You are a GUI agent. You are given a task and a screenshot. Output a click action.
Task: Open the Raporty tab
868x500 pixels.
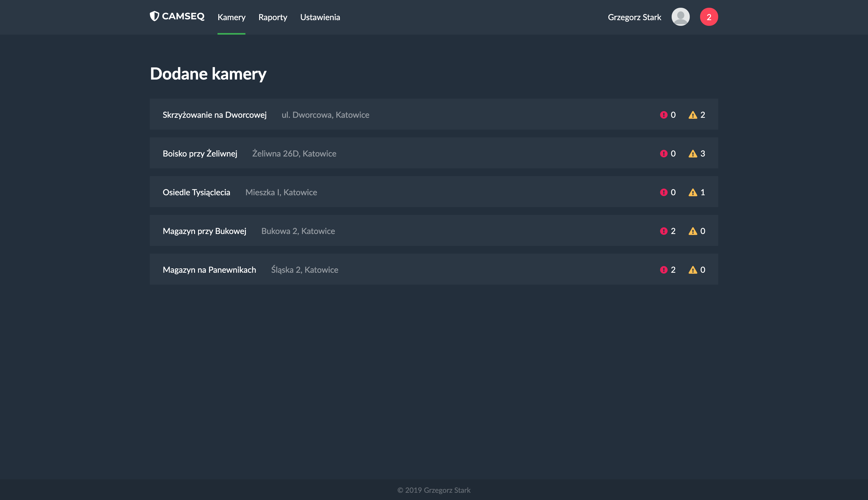tap(272, 17)
